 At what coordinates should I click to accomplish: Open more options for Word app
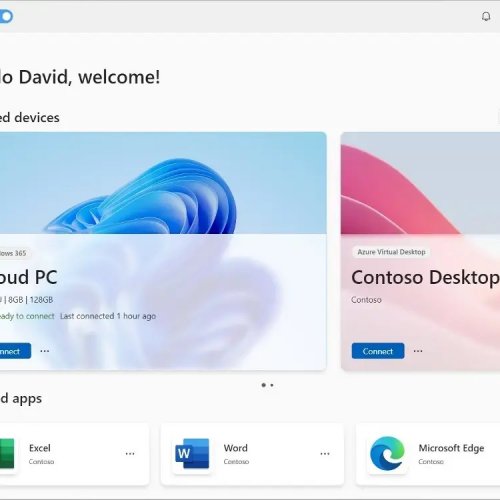(x=325, y=454)
